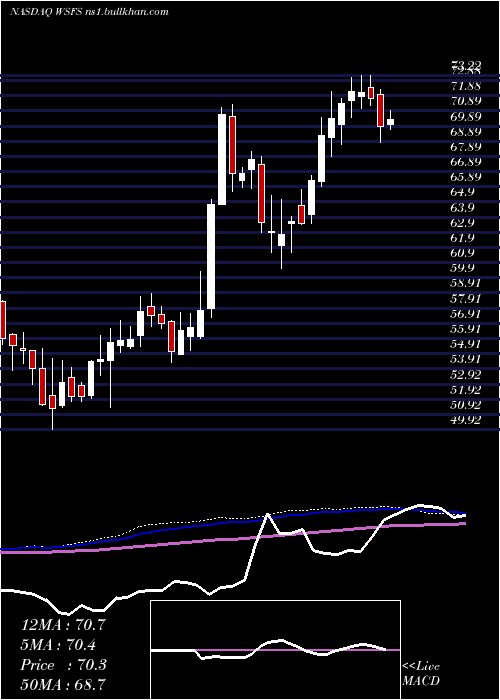The height and width of the screenshot is (700, 500).
Task: Select the 63.9 axis value
Action: click(x=464, y=208)
